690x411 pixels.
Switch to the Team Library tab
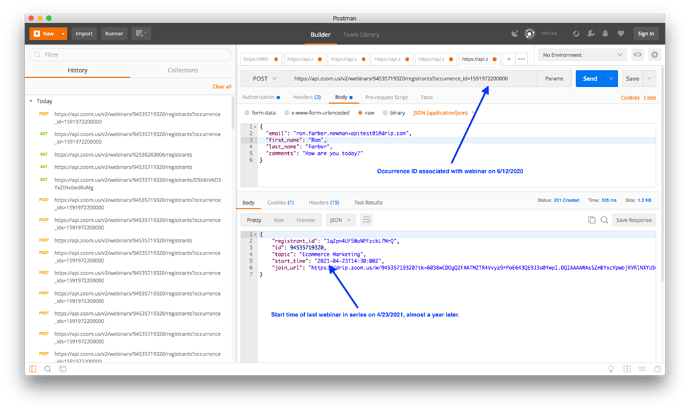[361, 34]
